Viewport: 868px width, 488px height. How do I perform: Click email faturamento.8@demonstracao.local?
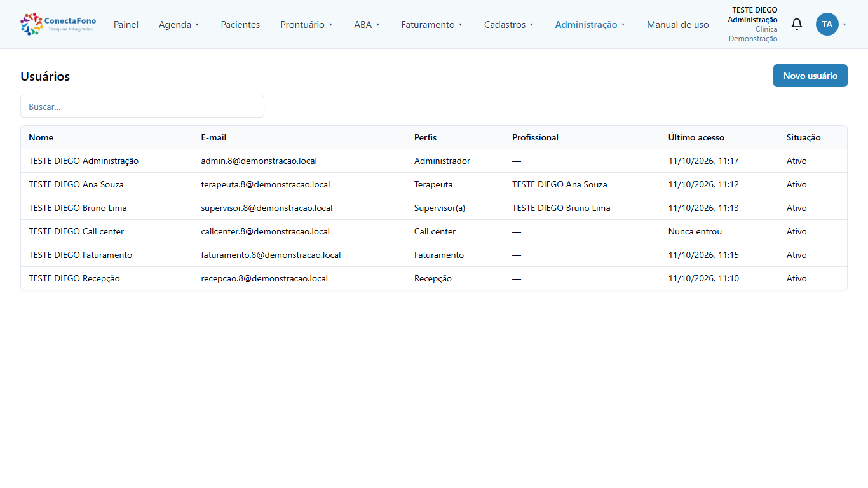click(x=271, y=255)
